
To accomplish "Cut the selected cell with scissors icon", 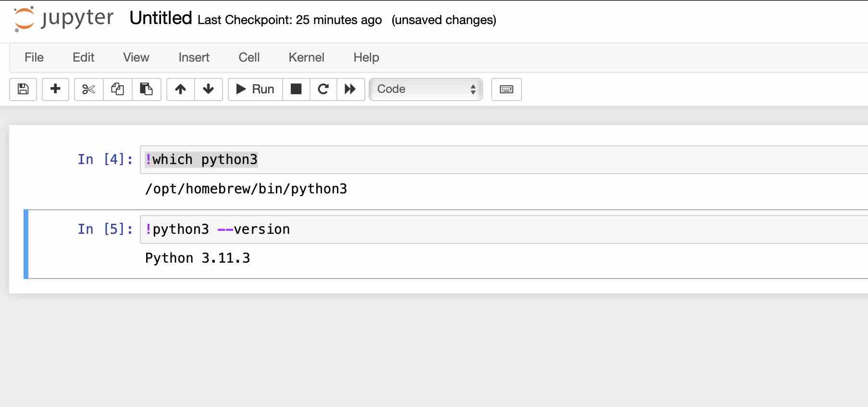I will pos(88,89).
